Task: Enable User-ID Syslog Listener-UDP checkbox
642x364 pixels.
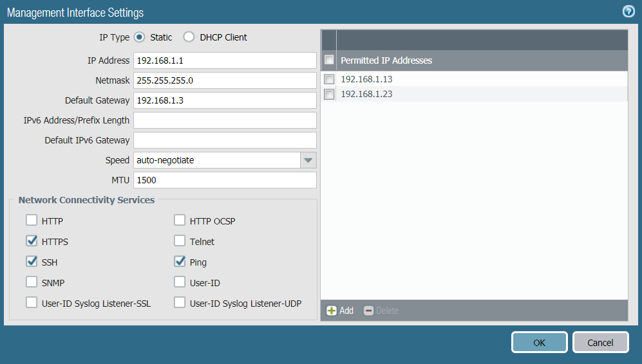Action: [x=180, y=303]
